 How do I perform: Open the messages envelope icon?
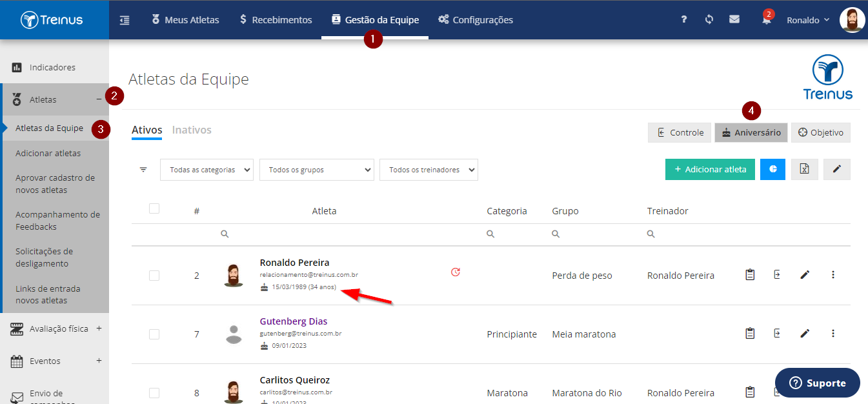coord(734,20)
